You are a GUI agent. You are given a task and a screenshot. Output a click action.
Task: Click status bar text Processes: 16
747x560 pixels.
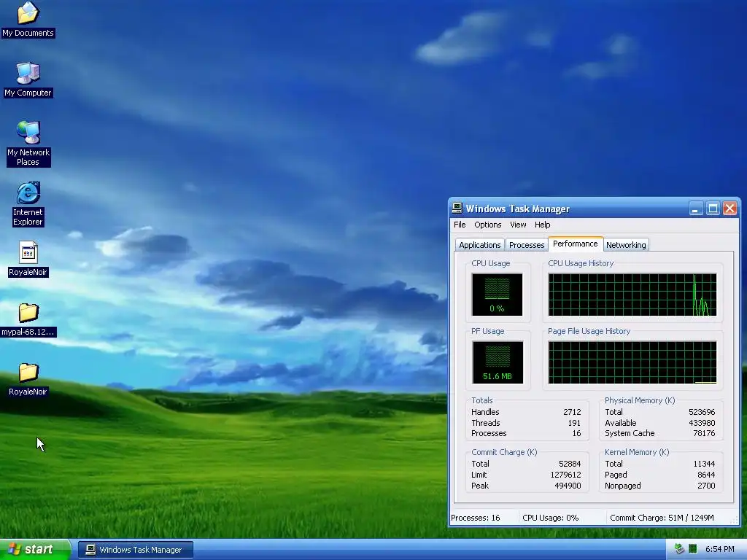(x=476, y=518)
